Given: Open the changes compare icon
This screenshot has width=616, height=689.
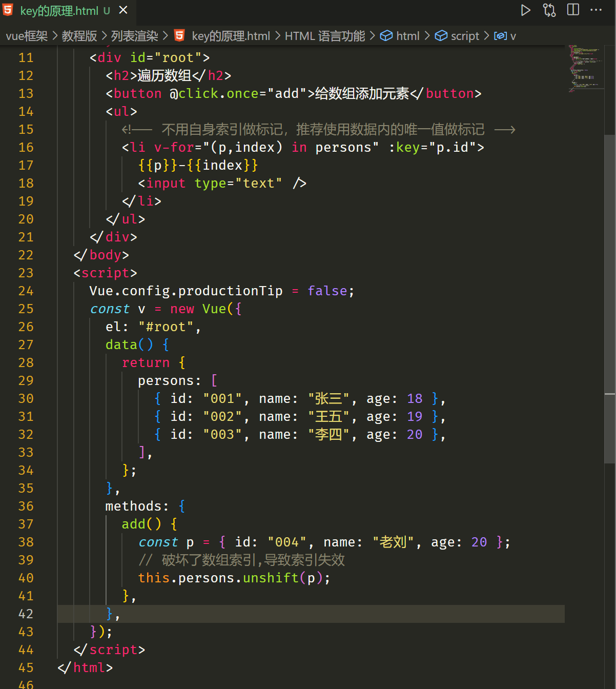Looking at the screenshot, I should (549, 10).
